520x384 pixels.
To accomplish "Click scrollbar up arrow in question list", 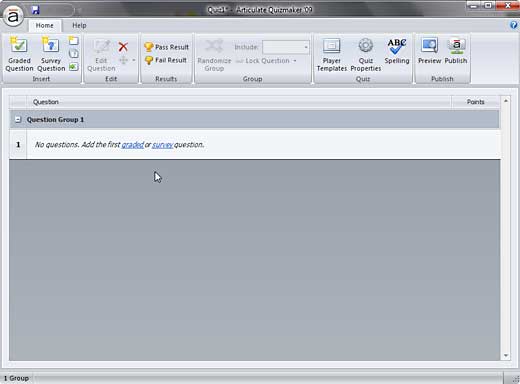I will (x=506, y=101).
